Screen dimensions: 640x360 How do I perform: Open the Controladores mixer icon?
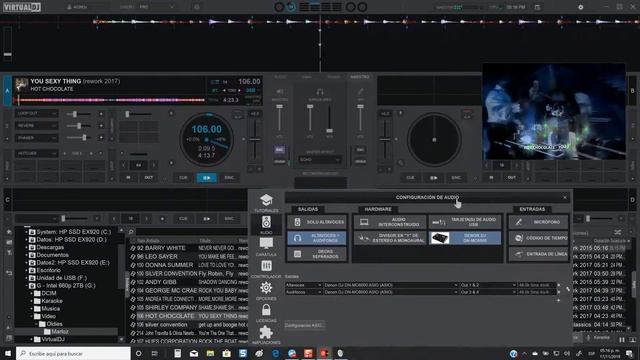266,266
